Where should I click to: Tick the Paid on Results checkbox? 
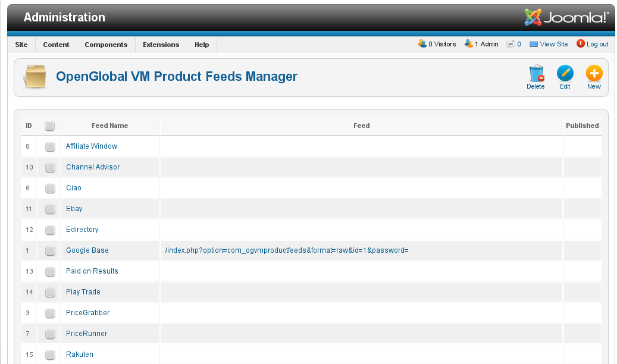[50, 272]
